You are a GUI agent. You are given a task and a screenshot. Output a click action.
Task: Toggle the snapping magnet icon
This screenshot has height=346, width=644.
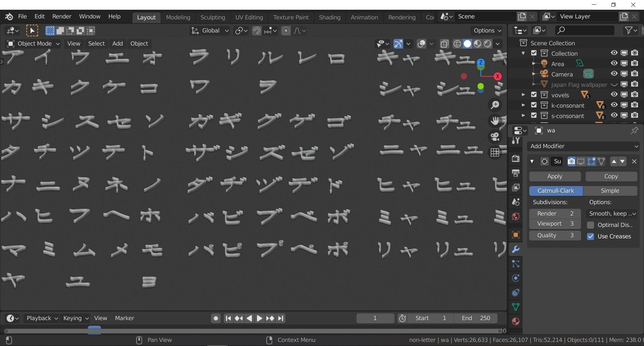click(x=257, y=31)
